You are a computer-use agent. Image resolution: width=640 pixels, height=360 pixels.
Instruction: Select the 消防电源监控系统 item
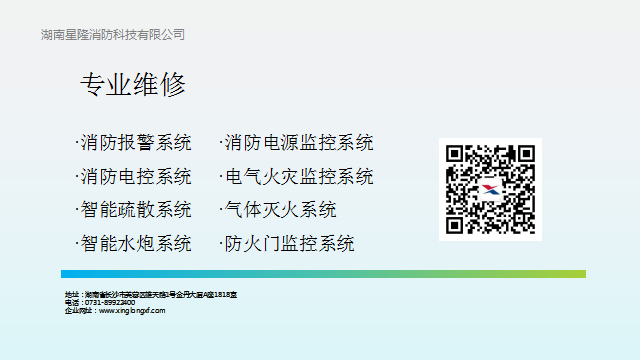pos(296,142)
